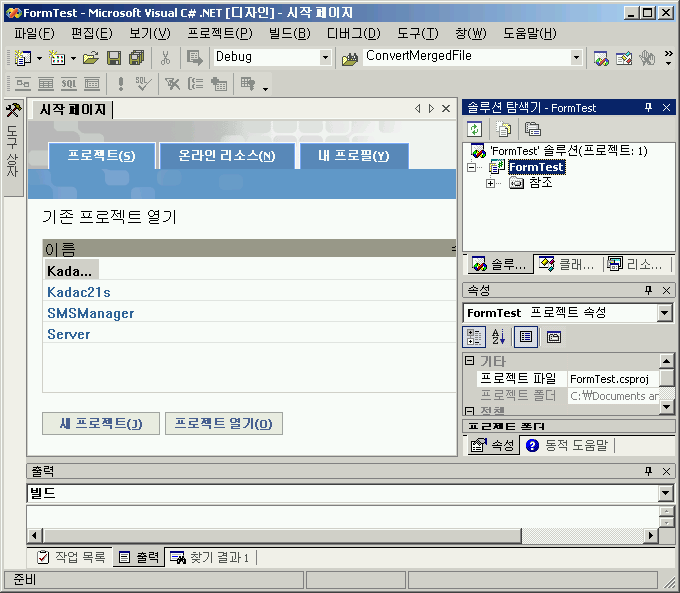Open the vertical Toolbox sidebar tab
The image size is (680, 593).
click(13, 147)
